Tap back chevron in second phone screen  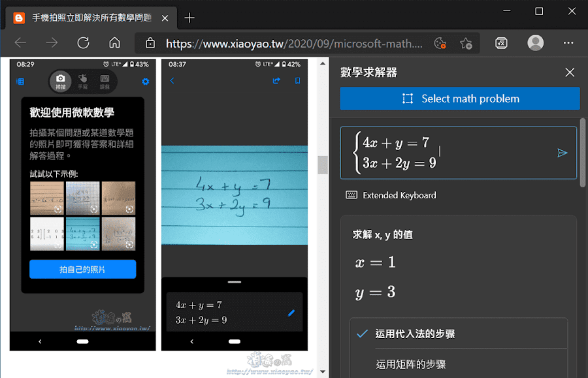tap(172, 80)
